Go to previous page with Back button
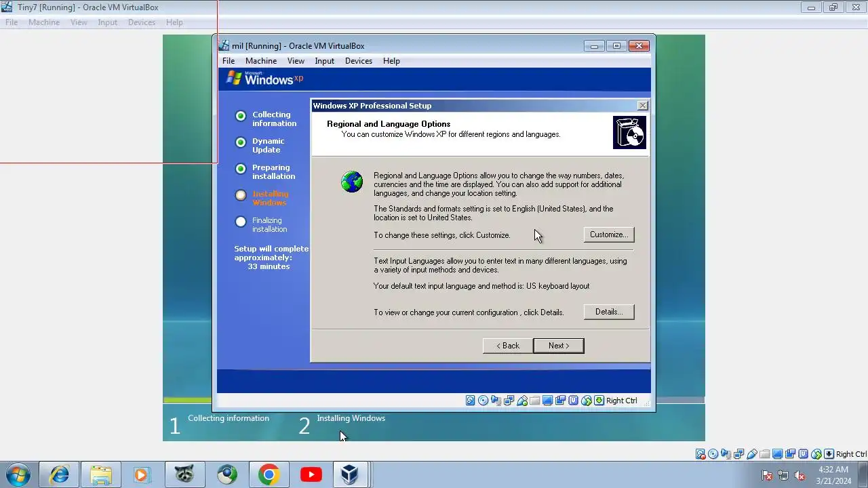868x488 pixels. tap(507, 346)
